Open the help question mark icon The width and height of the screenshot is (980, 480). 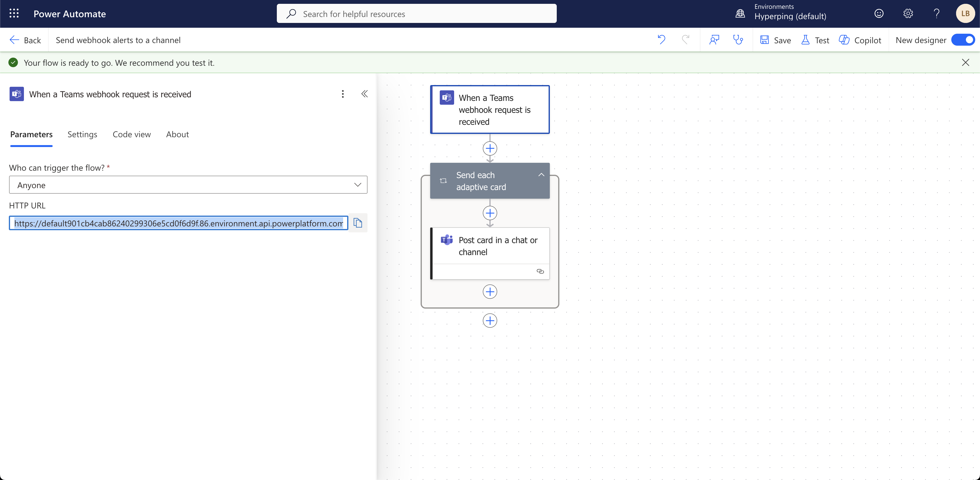[x=936, y=14]
